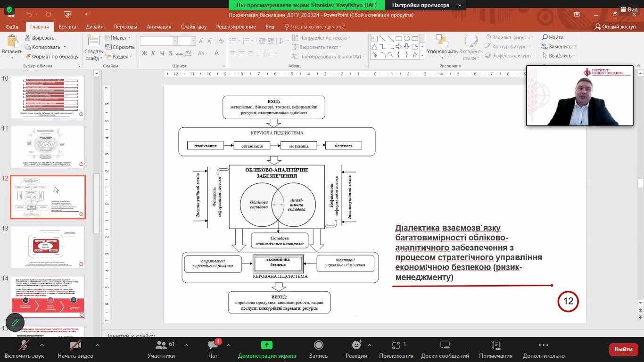Select slide 13 thumbnail

point(48,247)
